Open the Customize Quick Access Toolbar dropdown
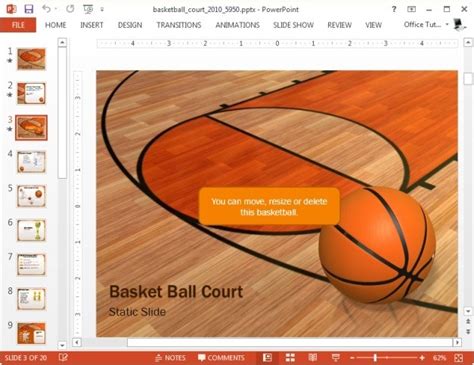This screenshot has width=474, height=365. (102, 9)
